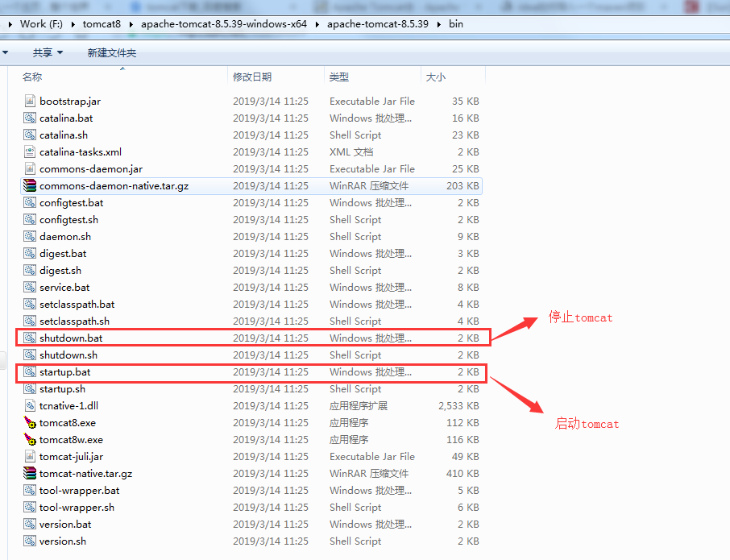Image resolution: width=730 pixels, height=560 pixels.
Task: Select the tcnative-1.dll file icon
Action: click(x=30, y=405)
